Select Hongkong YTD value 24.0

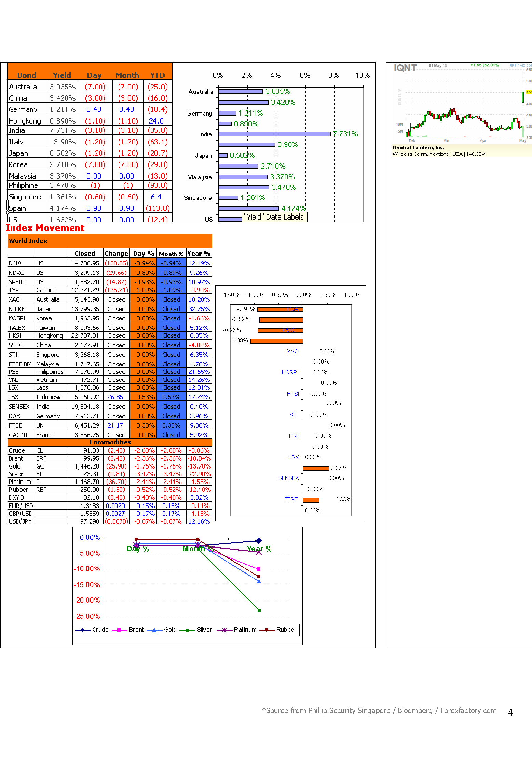(x=156, y=121)
